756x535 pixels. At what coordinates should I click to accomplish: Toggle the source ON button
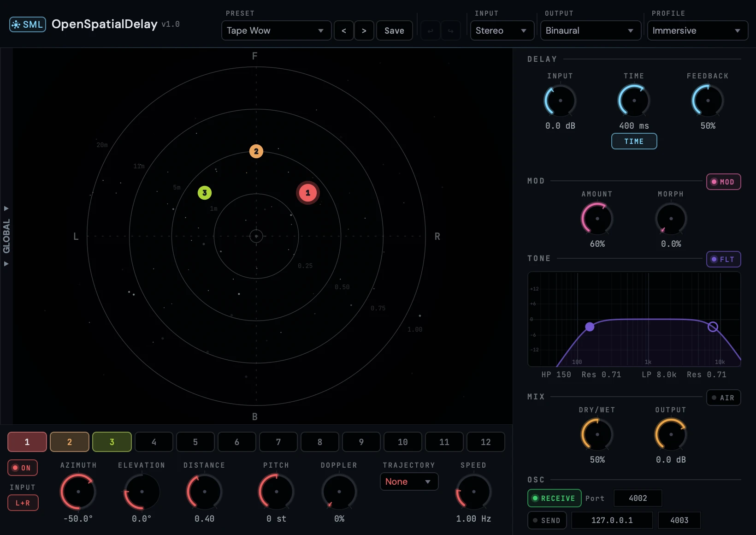23,468
